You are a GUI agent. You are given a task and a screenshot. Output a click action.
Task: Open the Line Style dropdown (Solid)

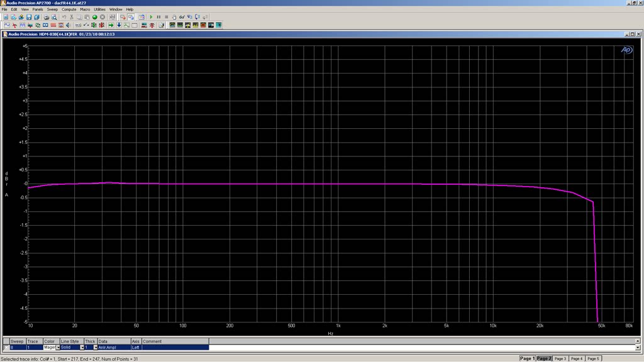pos(82,347)
